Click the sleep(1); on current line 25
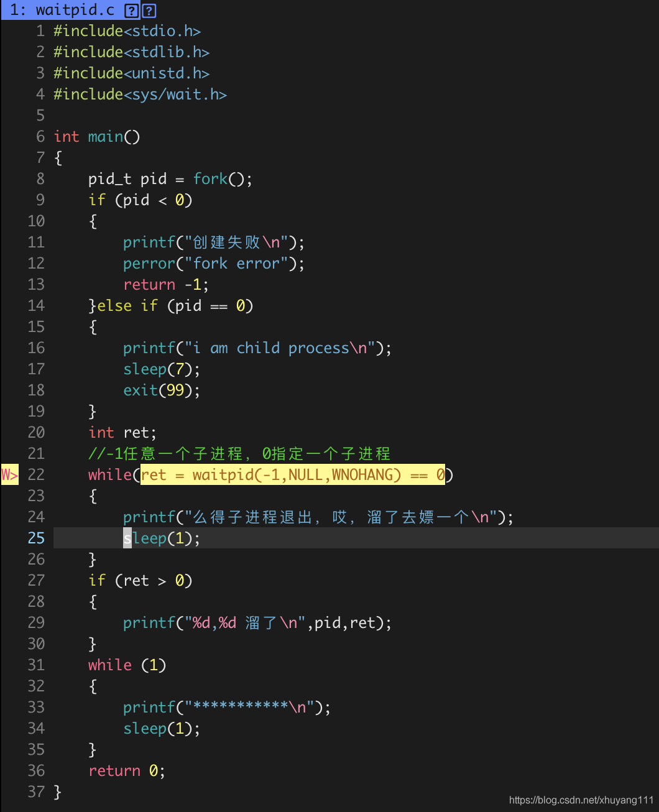 (x=162, y=538)
